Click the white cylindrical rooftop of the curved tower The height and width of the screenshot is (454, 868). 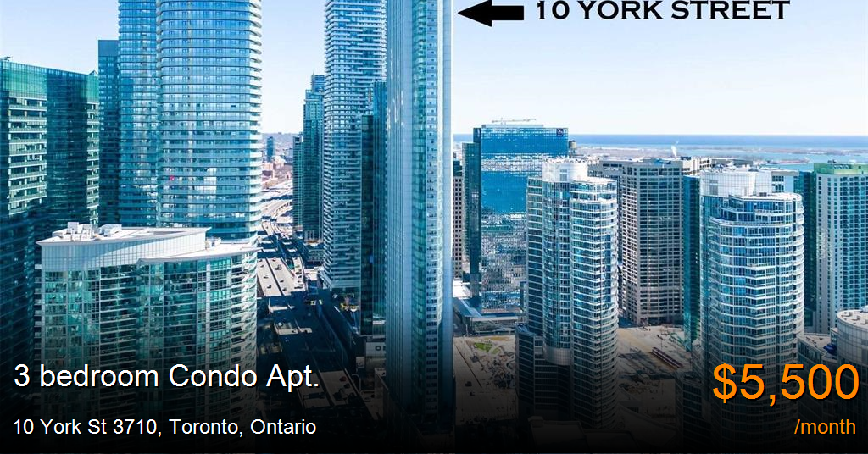(565, 169)
